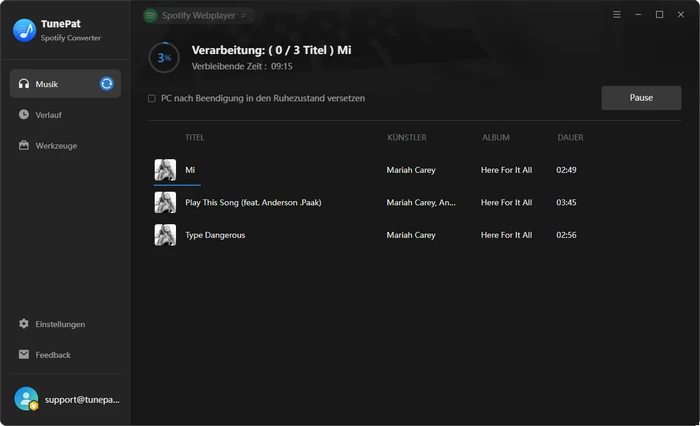The width and height of the screenshot is (700, 426).
Task: Click the user avatar icon at bottom
Action: pyautogui.click(x=26, y=399)
